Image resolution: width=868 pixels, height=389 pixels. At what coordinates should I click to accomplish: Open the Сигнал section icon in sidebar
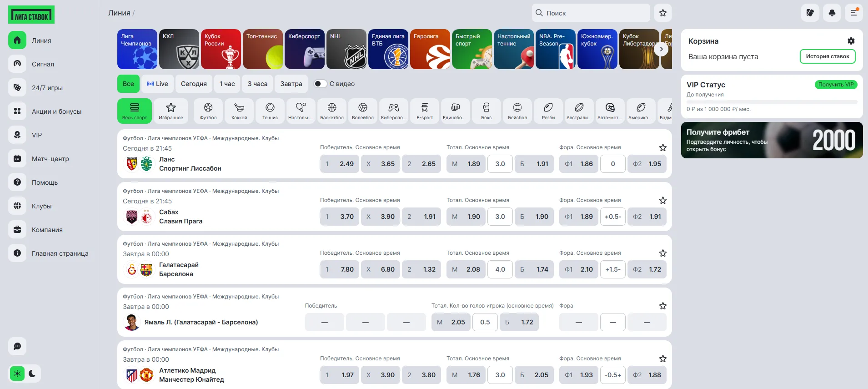pos(17,64)
